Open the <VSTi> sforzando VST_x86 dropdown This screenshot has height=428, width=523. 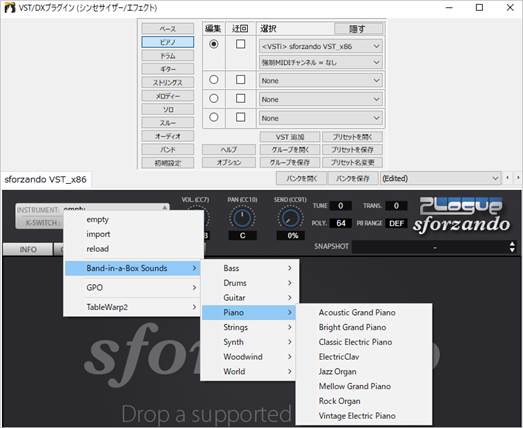click(x=321, y=46)
